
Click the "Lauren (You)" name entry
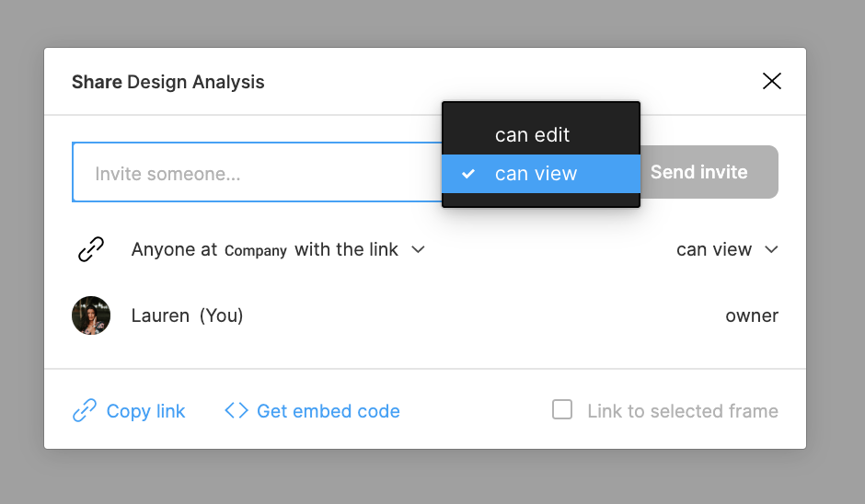[187, 315]
